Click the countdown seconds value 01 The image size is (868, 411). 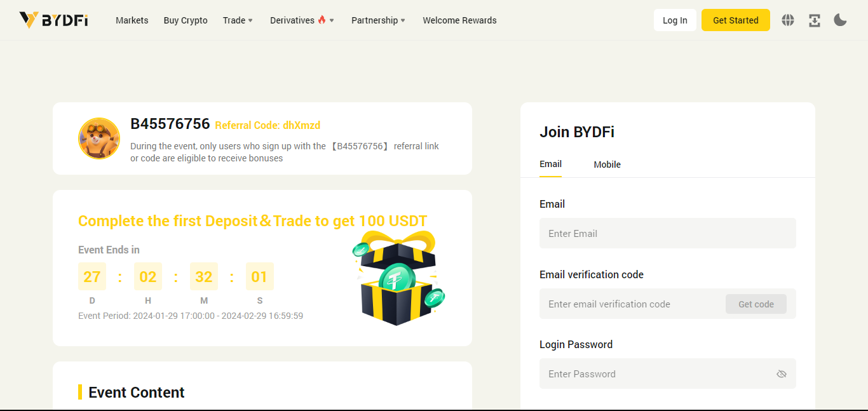[260, 277]
